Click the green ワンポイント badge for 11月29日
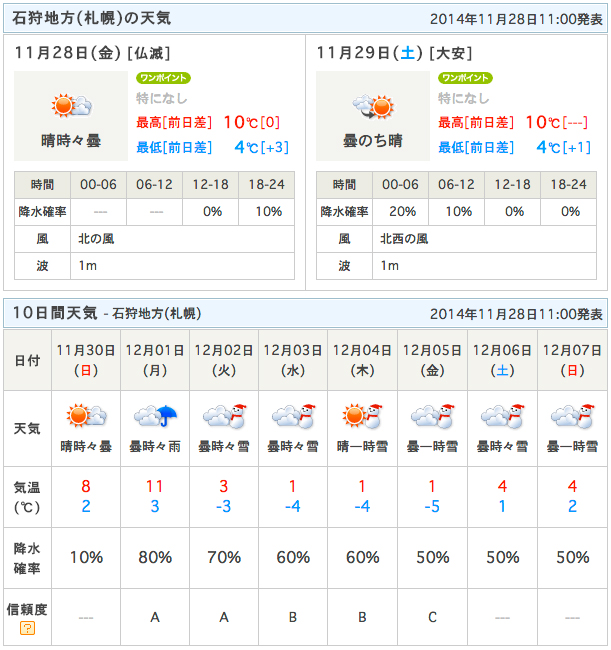The image size is (611, 650). coord(465,78)
